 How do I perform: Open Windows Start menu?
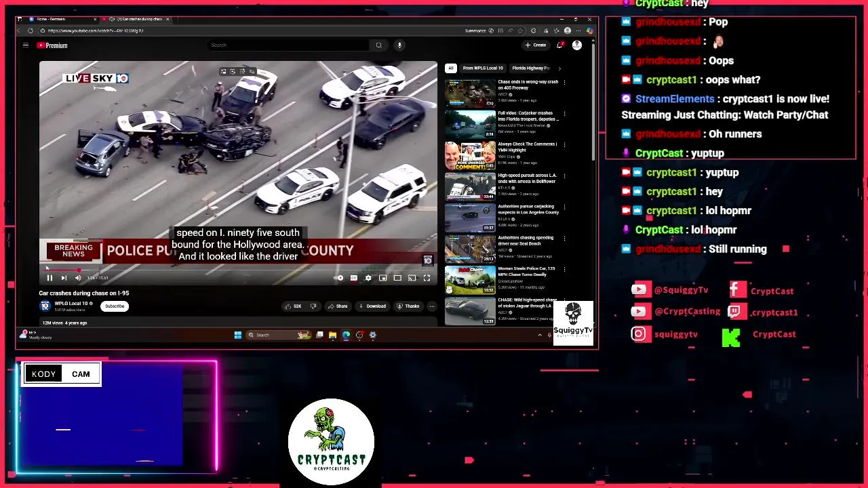[x=238, y=335]
